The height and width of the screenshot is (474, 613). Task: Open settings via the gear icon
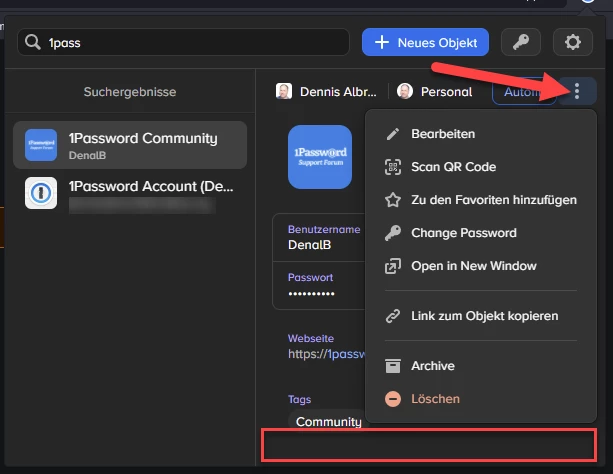pos(573,42)
